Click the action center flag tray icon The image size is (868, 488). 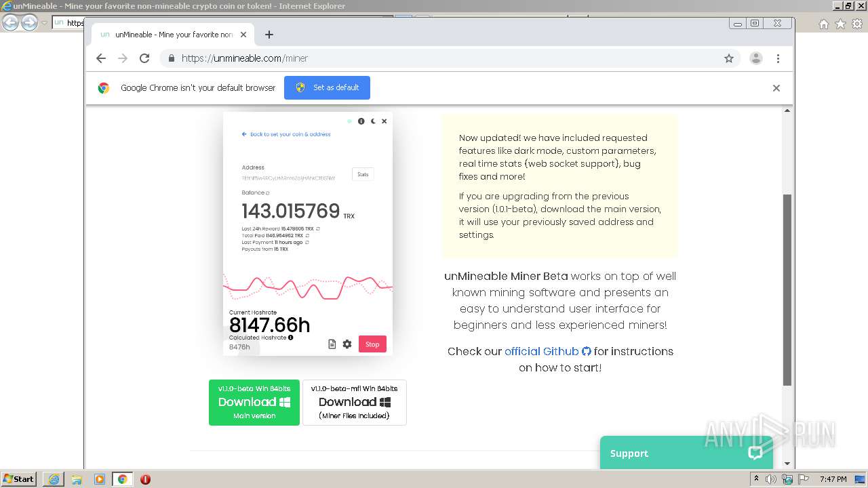pos(803,479)
